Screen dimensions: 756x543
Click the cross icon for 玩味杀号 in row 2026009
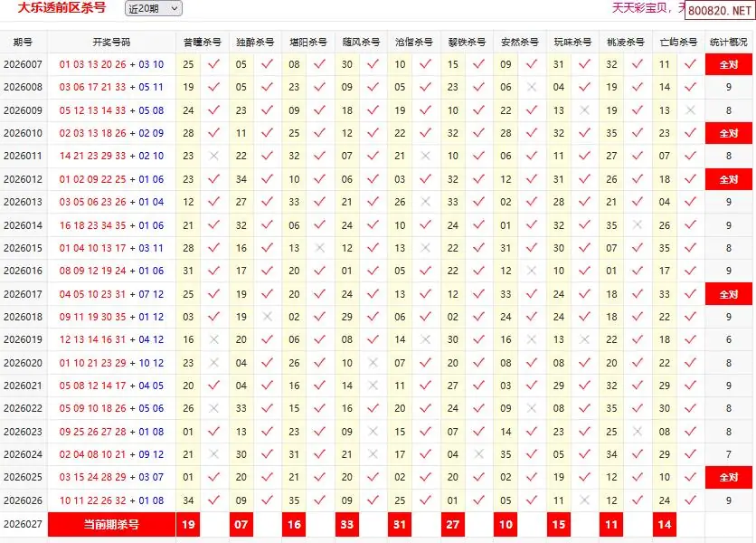coord(585,110)
